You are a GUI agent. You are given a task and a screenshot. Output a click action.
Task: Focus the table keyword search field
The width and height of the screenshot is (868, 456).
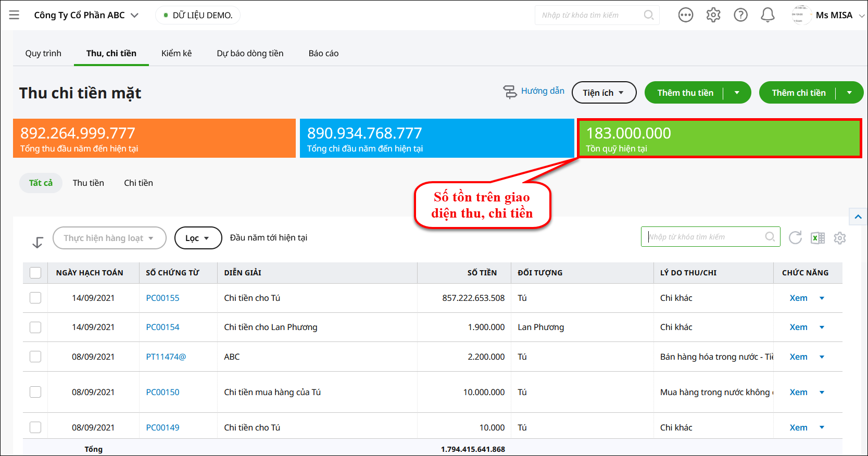pos(705,237)
